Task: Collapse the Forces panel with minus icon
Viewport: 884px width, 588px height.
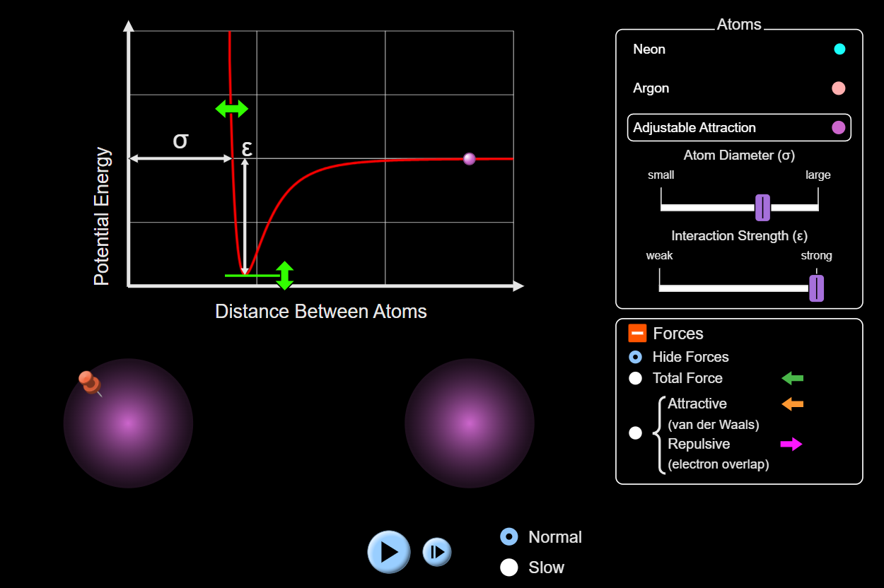Action: point(637,333)
